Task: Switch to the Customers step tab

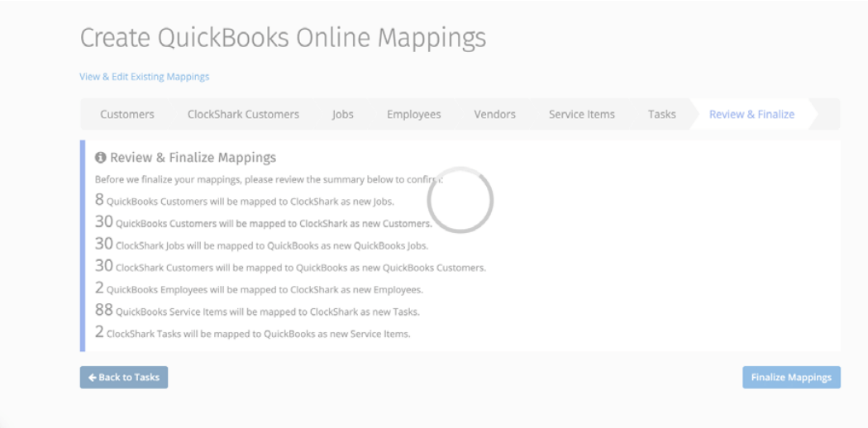Action: tap(127, 115)
